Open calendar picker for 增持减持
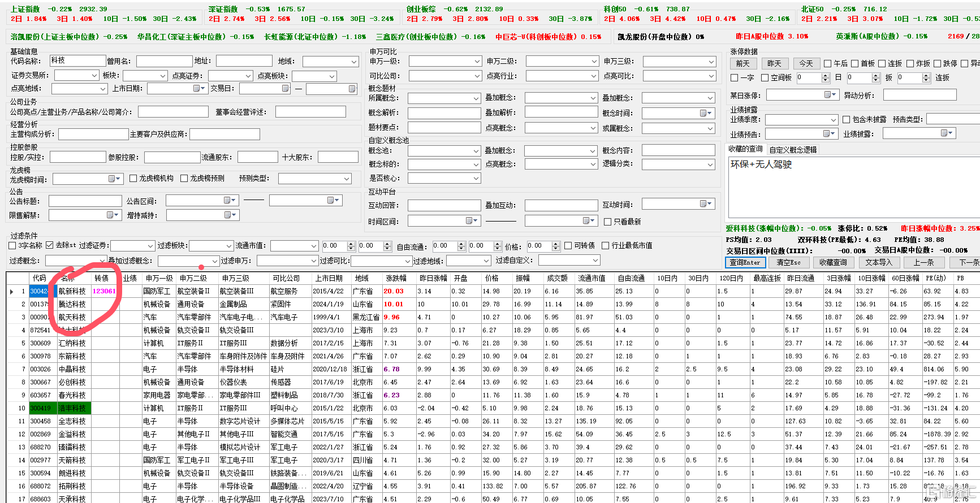980x503 pixels. click(x=230, y=215)
